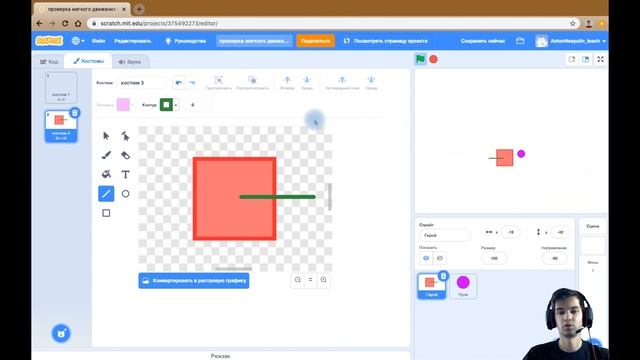This screenshot has height=360, width=640.
Task: Delete costume 2 with trash icon
Action: [x=75, y=113]
